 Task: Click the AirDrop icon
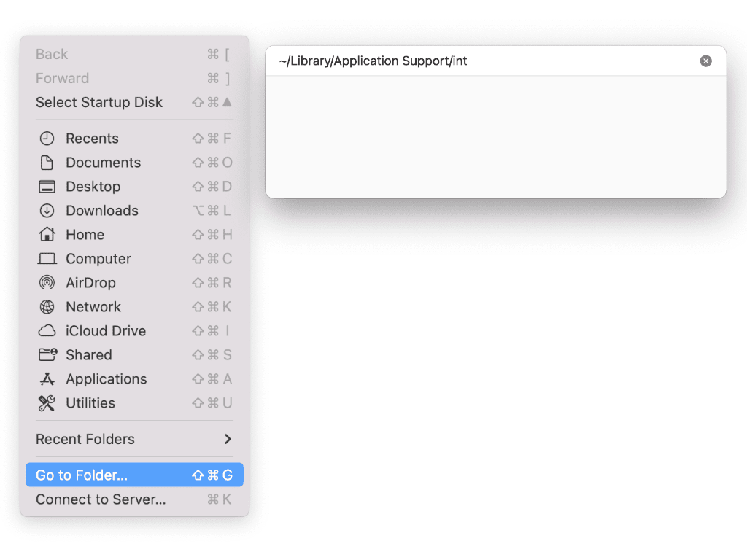[x=47, y=283]
